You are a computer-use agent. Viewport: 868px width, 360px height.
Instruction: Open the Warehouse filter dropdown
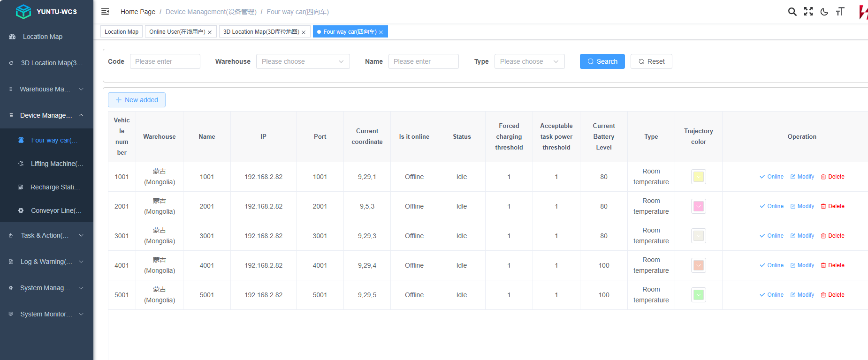[x=303, y=61]
